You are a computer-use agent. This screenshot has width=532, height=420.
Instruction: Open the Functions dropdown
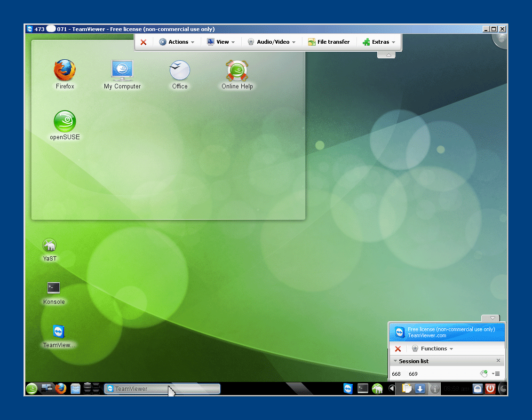tap(433, 349)
